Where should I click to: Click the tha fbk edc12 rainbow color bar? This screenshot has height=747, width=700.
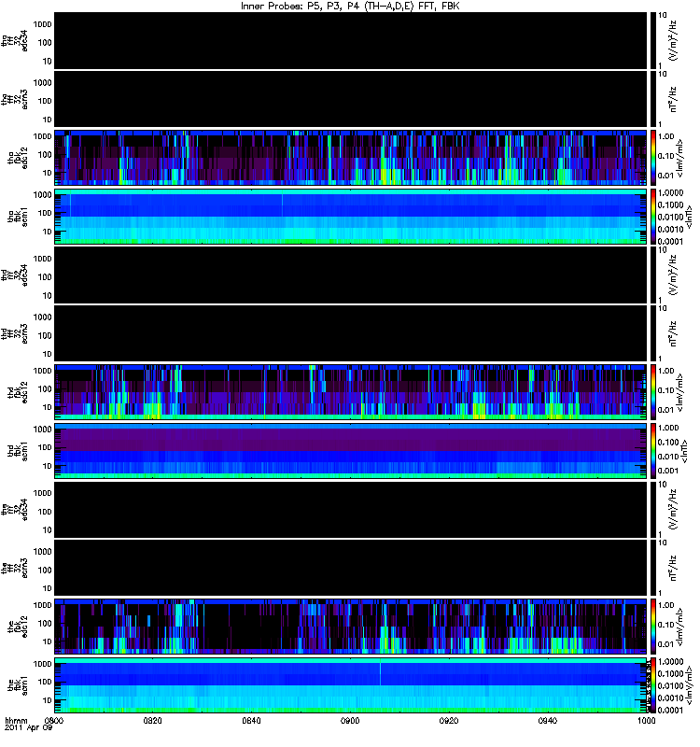(653, 158)
